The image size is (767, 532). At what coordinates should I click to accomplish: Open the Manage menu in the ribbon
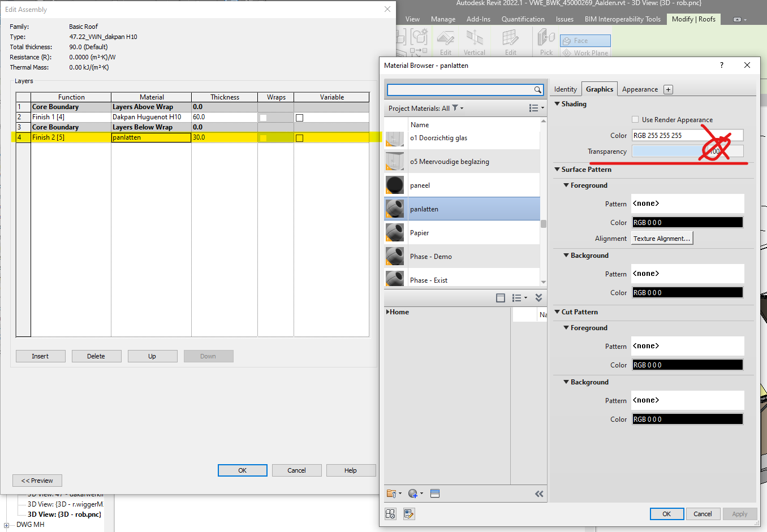click(443, 19)
